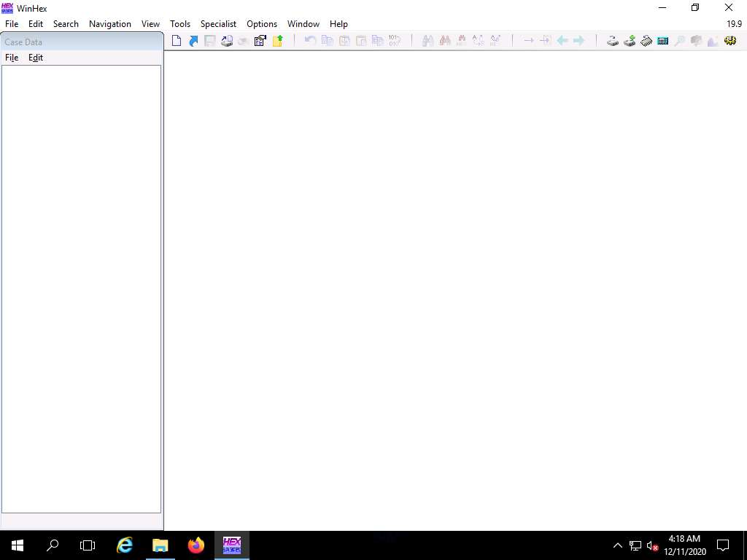Open the Specialist menu
This screenshot has height=560, width=747.
pos(218,24)
